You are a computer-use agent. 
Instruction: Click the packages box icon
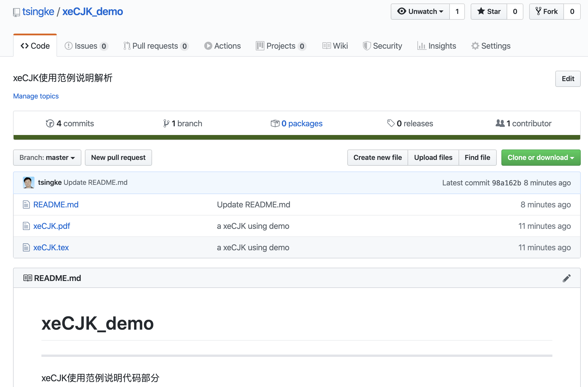click(275, 123)
